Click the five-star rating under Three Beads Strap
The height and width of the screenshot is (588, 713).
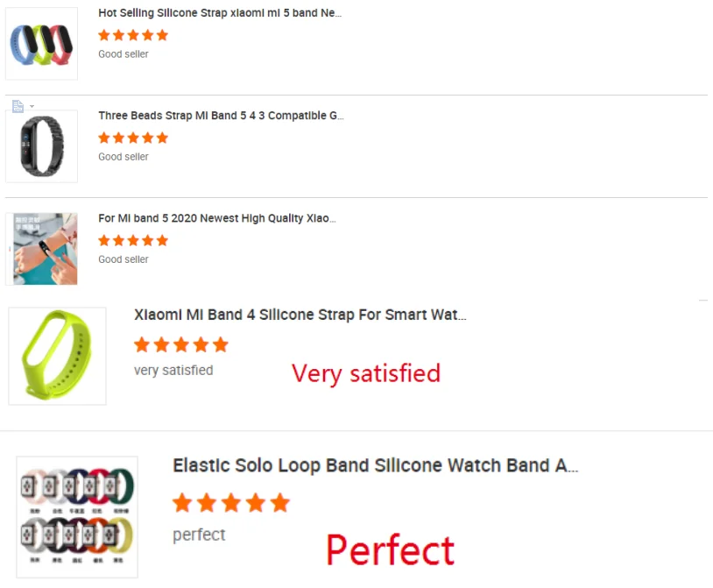(x=133, y=138)
